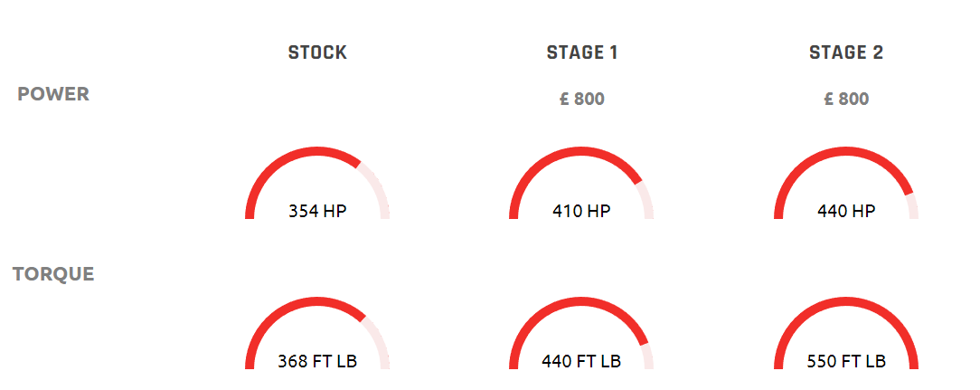
Task: Click the Stage 2 £ 800 price
Action: click(x=846, y=99)
